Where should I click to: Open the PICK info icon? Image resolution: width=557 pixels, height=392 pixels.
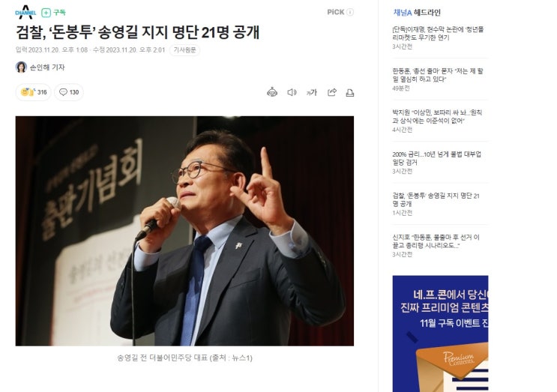point(350,12)
